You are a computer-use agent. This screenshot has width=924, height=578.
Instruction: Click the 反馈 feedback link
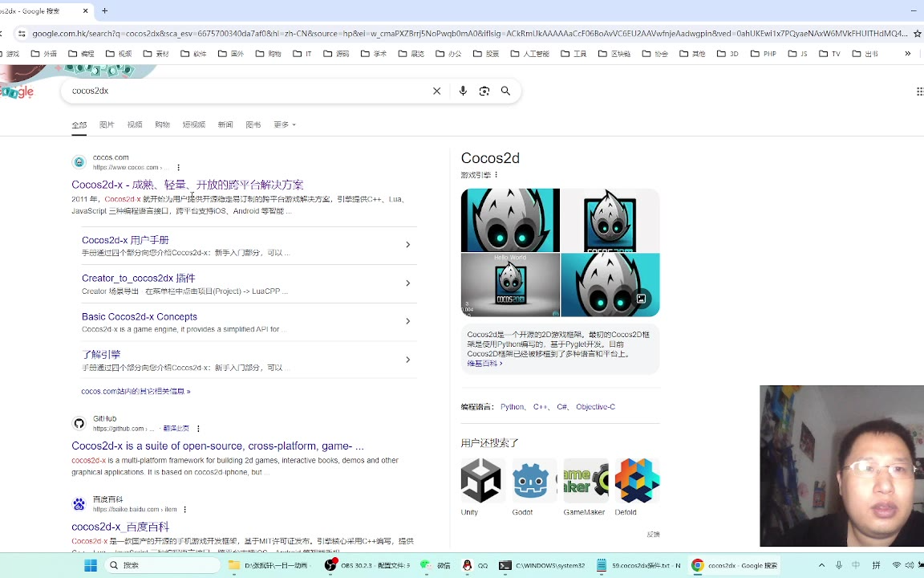click(653, 535)
